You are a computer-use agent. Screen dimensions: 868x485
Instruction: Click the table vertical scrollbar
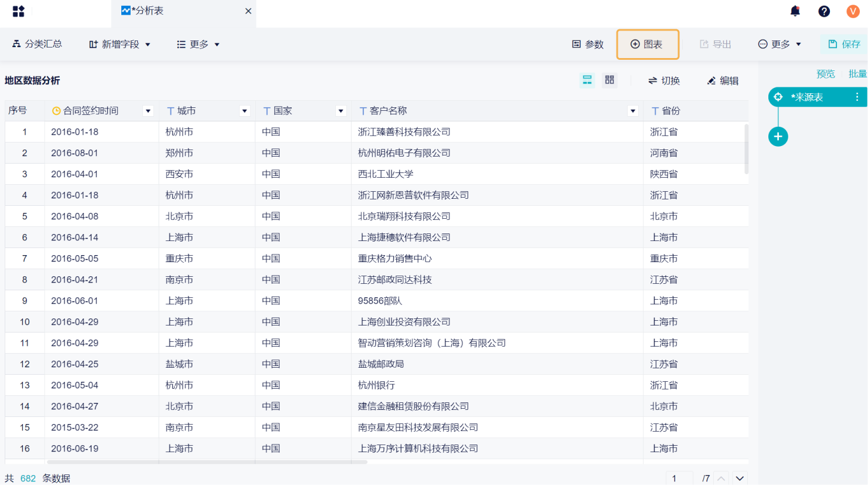pyautogui.click(x=746, y=149)
